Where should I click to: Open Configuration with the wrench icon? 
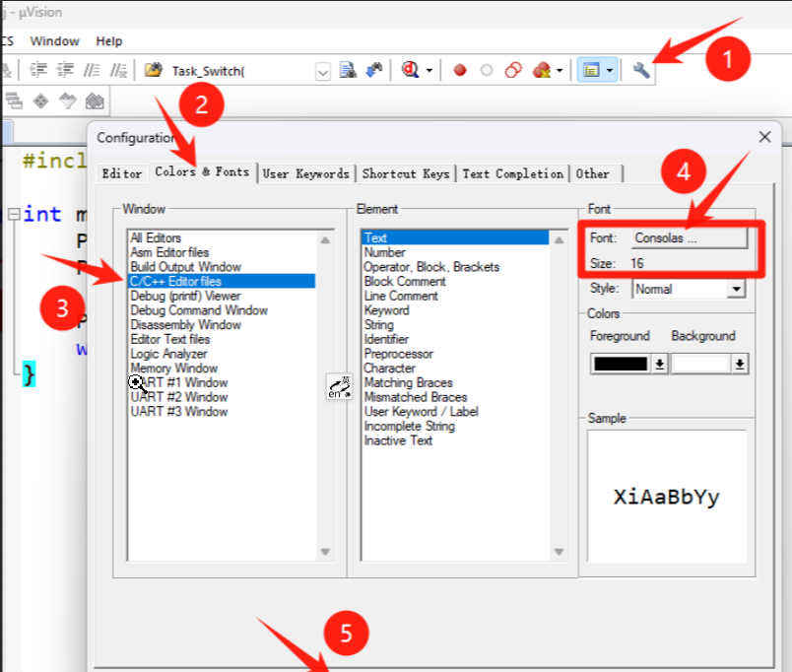point(642,70)
